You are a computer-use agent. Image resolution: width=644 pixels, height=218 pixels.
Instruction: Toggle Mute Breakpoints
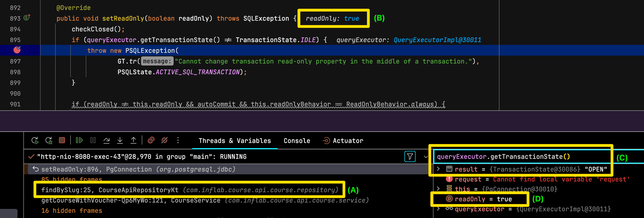(x=164, y=141)
